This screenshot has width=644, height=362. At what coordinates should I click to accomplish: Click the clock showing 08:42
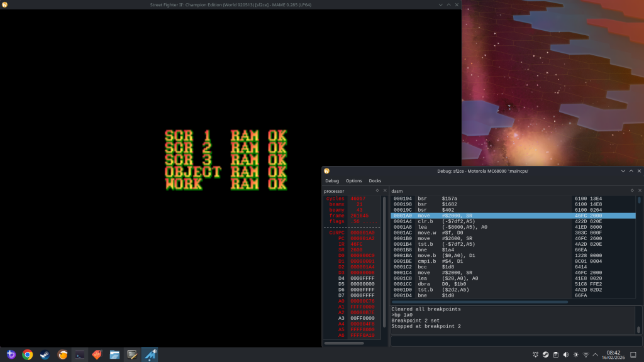[614, 354]
